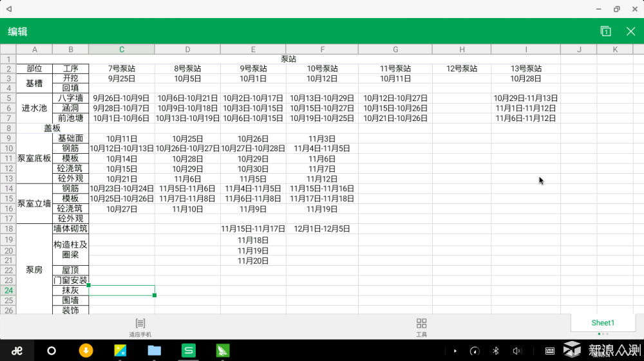Click the cell containing 9月25日
The image size is (644, 361).
[122, 79]
